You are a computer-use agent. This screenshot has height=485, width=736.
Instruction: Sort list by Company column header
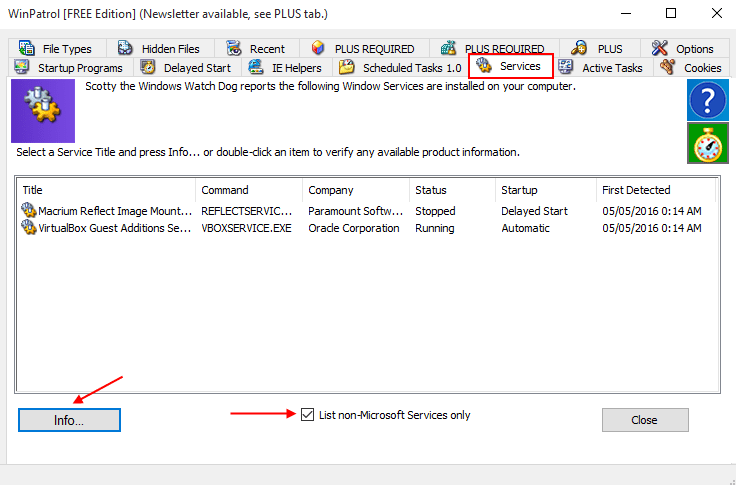[356, 190]
